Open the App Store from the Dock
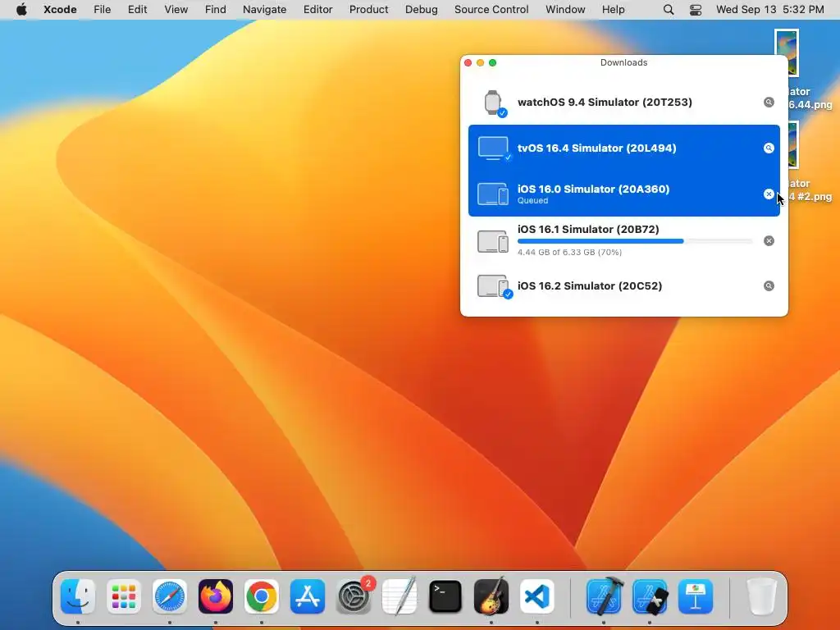The width and height of the screenshot is (840, 630). pyautogui.click(x=308, y=596)
